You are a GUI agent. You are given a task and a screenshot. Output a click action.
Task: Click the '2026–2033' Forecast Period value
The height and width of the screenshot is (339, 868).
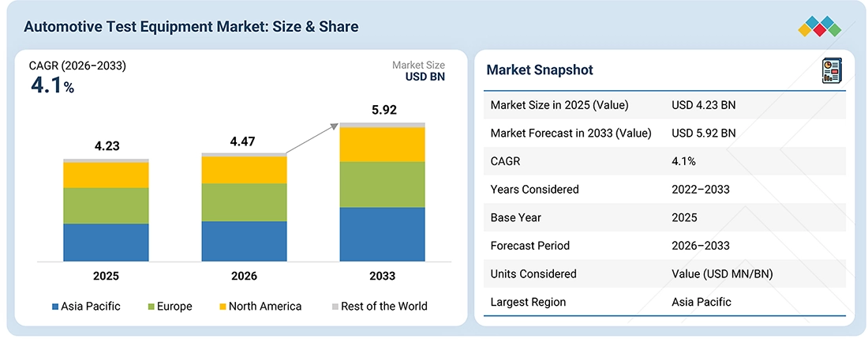coord(700,246)
